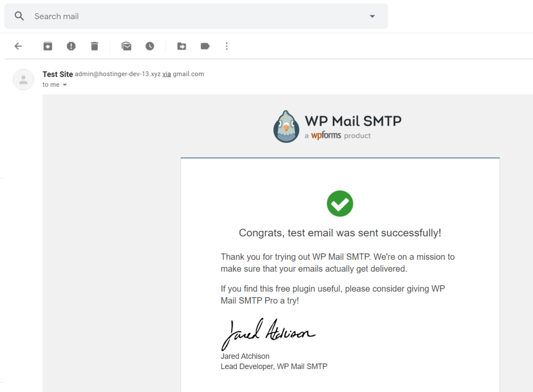Click the Jared Atchison signature image
This screenshot has height=392, width=533.
click(268, 333)
